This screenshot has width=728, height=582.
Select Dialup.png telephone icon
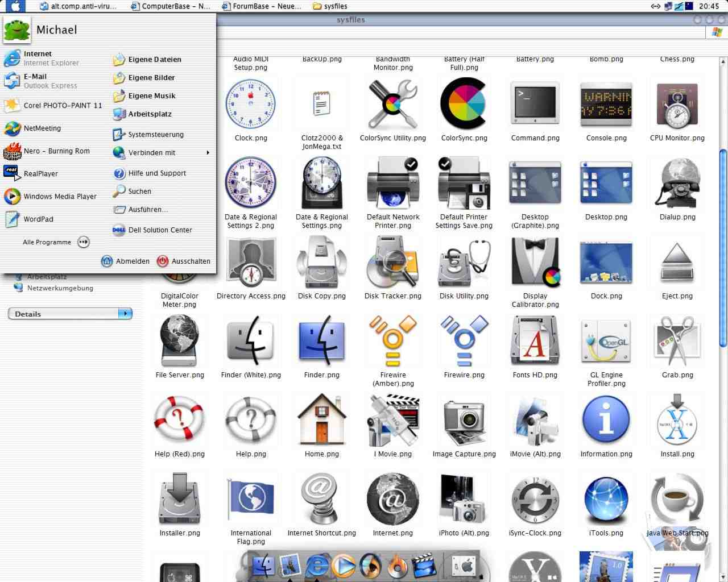click(x=677, y=183)
